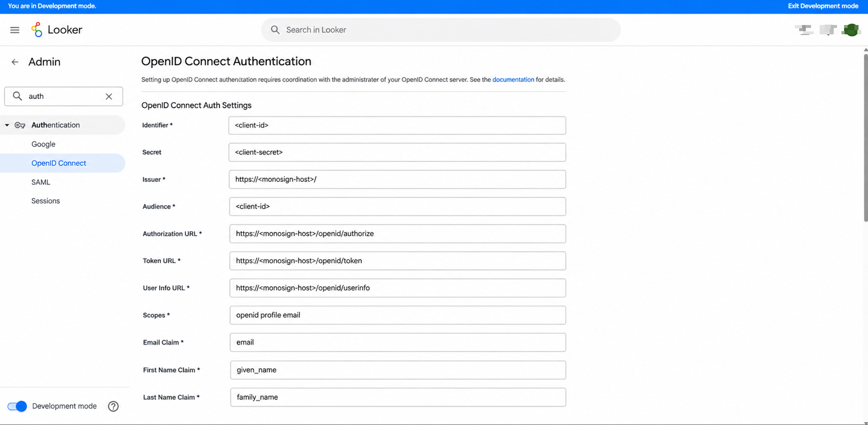Open the documentation link
Viewport: 868px width, 425px height.
tap(513, 80)
